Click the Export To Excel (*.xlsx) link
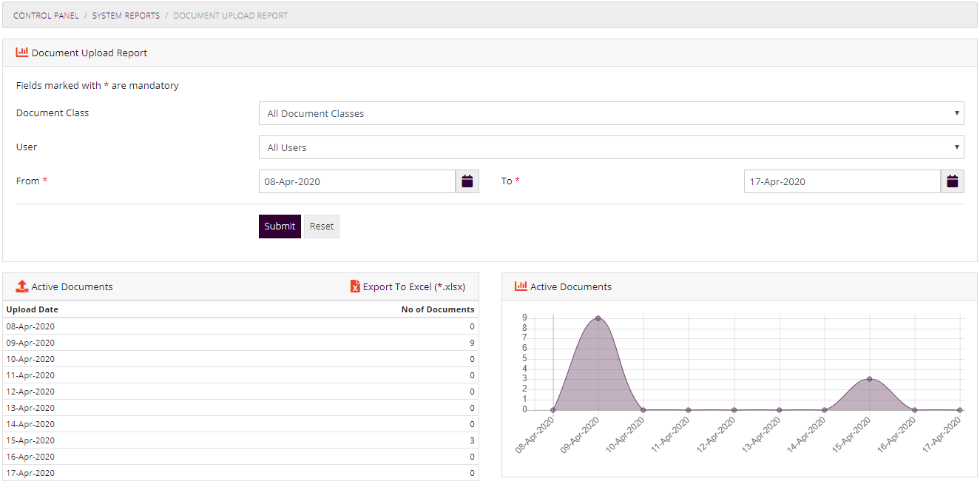 pos(412,286)
